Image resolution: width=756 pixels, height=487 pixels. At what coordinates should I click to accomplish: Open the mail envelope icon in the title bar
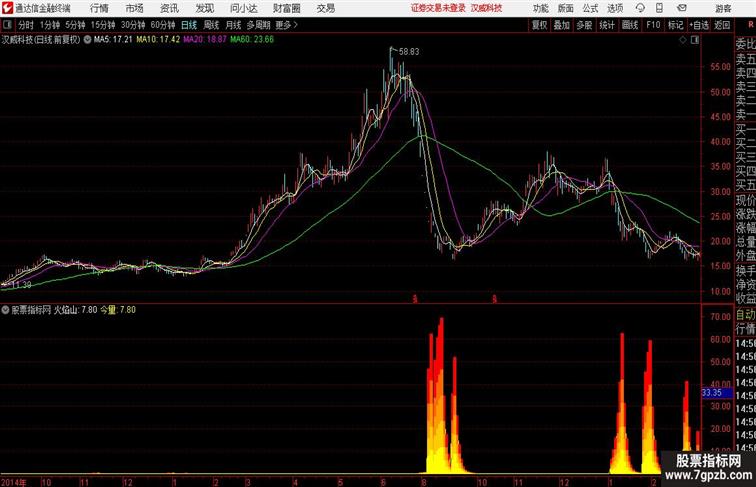coord(682,8)
